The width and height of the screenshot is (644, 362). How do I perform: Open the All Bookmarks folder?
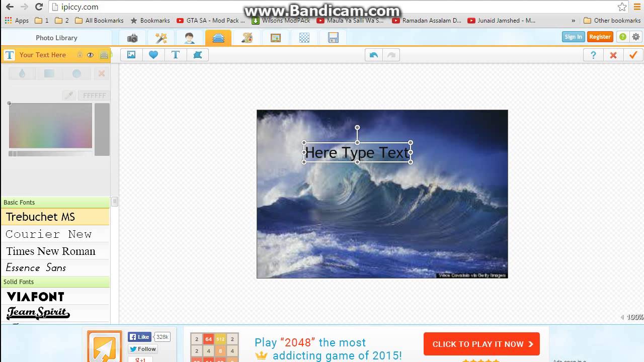click(x=99, y=21)
